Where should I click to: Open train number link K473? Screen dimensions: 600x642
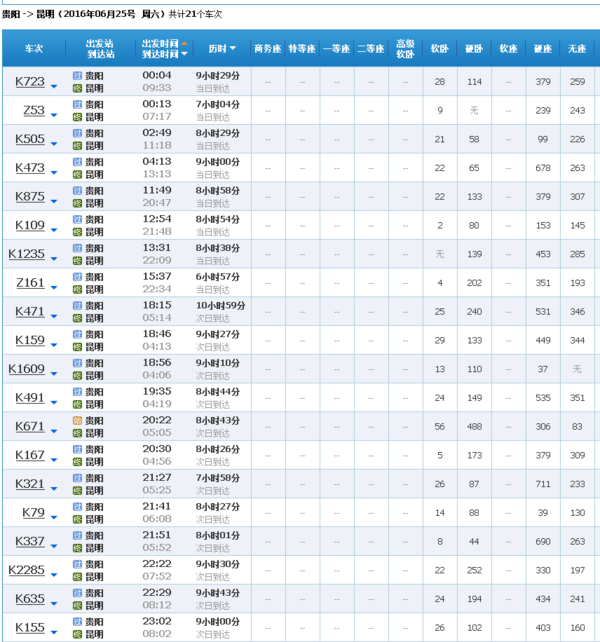coord(30,168)
